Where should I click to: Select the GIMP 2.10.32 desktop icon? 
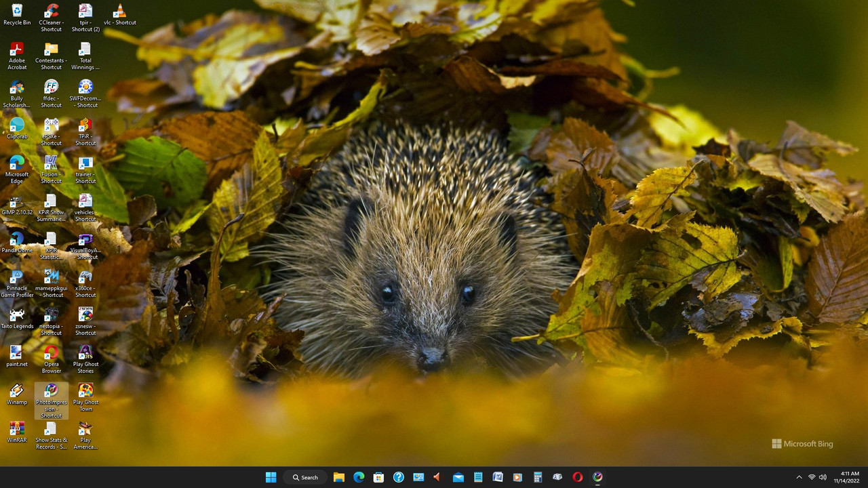pos(17,205)
